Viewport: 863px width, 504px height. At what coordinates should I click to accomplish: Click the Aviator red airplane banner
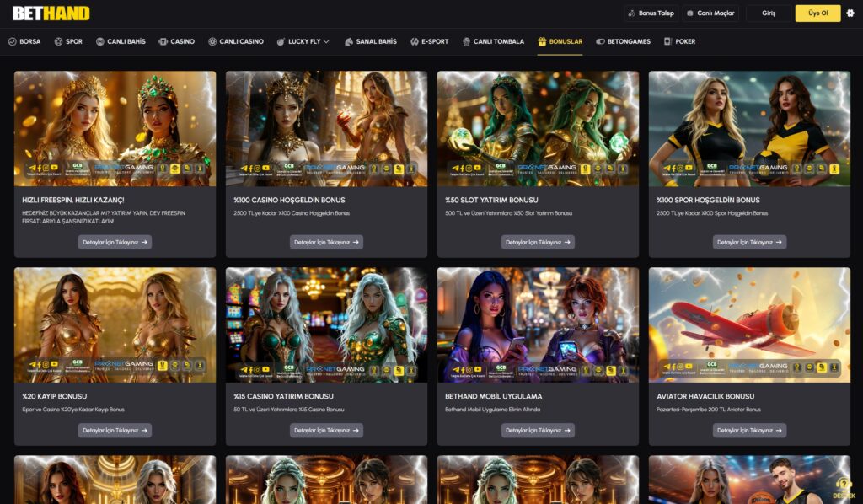coord(749,324)
